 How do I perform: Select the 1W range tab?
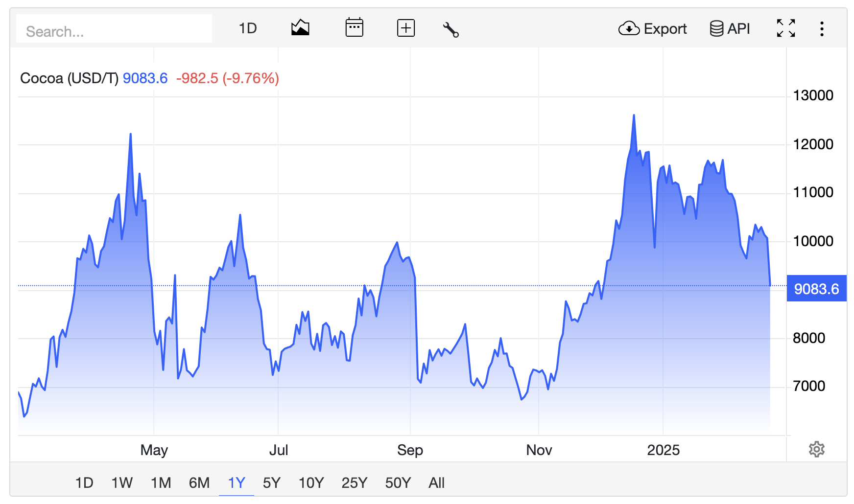(x=122, y=483)
